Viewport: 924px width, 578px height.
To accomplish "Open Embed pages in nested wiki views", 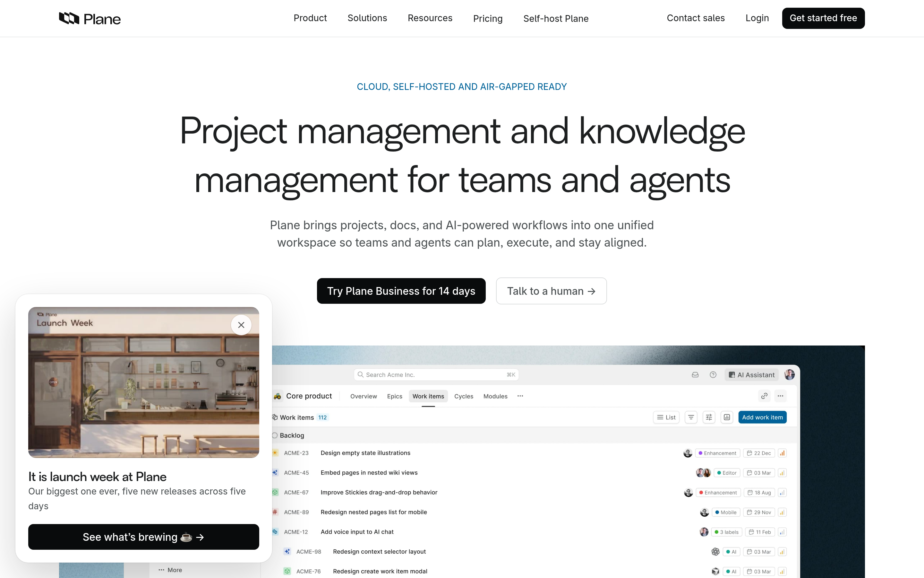I will [x=369, y=472].
